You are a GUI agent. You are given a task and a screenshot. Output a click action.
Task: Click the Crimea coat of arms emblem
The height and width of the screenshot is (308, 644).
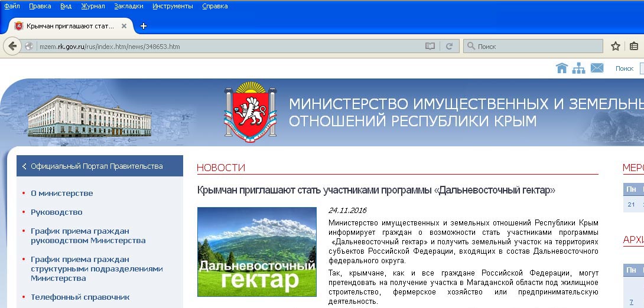tap(250, 112)
